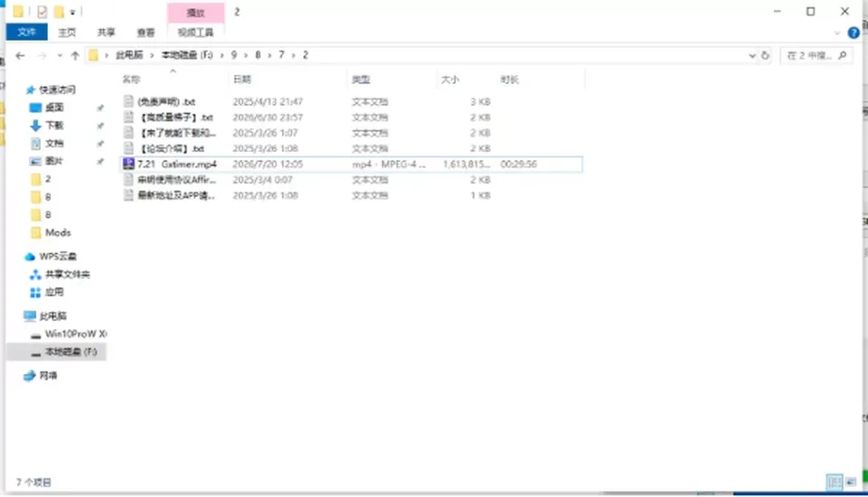
Task: Open the 文件 menu tab
Action: [26, 33]
